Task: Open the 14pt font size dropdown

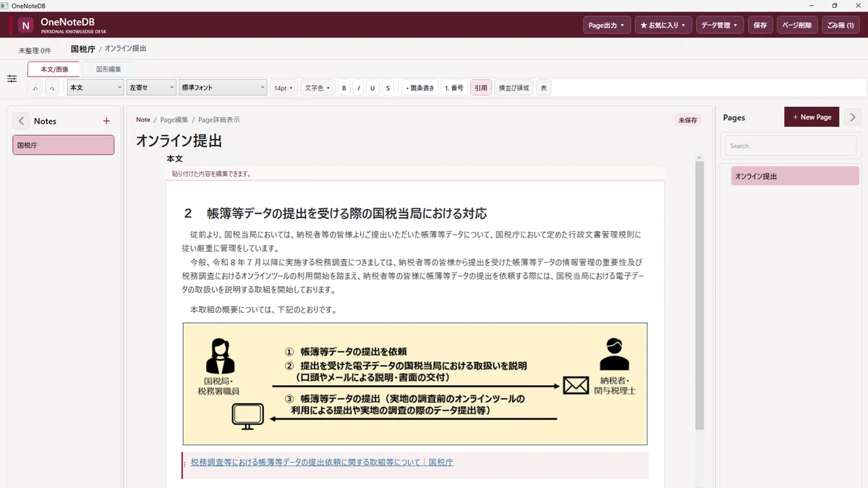Action: tap(284, 88)
